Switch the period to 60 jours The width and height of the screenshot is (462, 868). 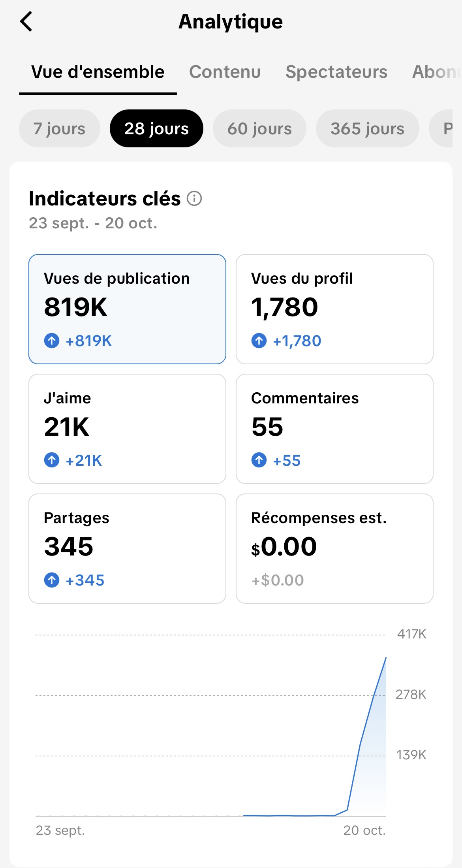(x=259, y=128)
